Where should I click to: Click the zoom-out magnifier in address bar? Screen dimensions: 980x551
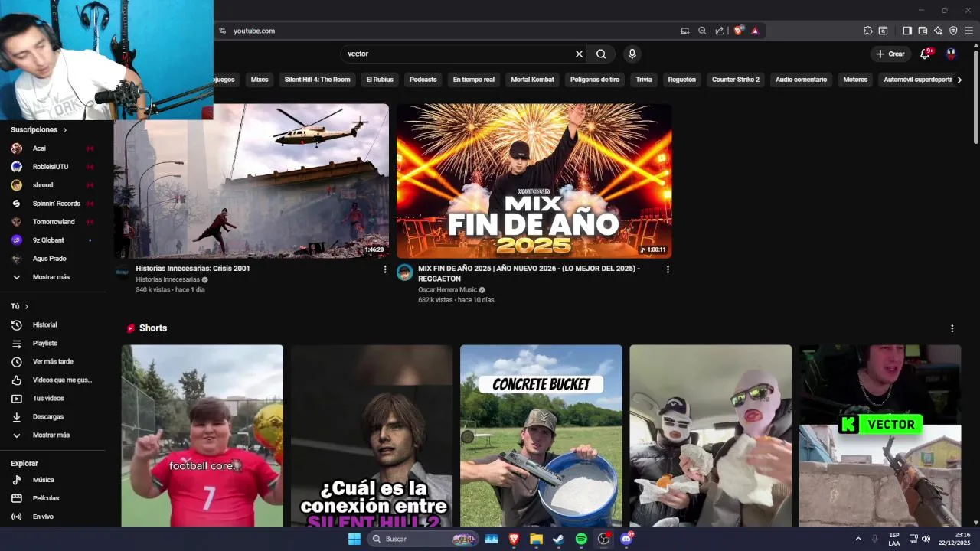tap(702, 31)
